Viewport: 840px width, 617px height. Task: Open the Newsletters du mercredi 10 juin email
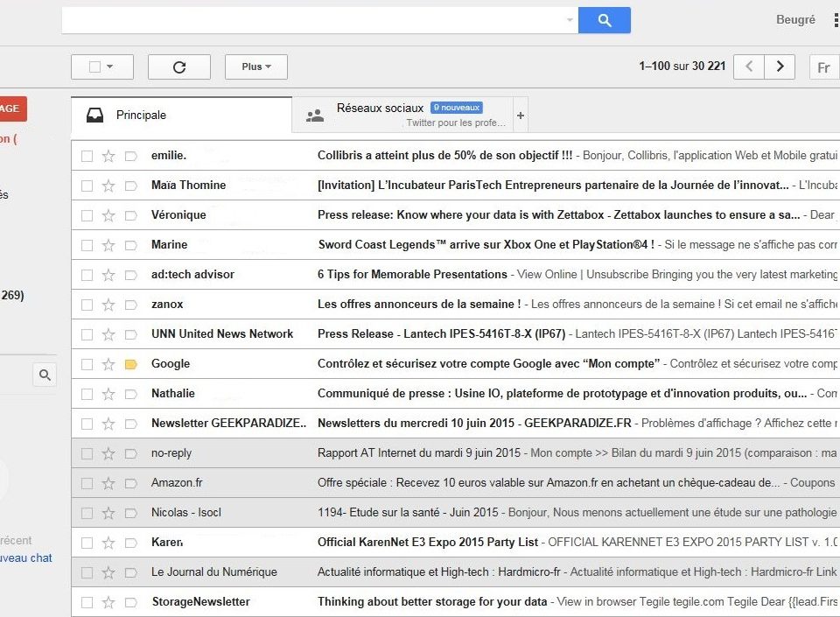click(454, 424)
